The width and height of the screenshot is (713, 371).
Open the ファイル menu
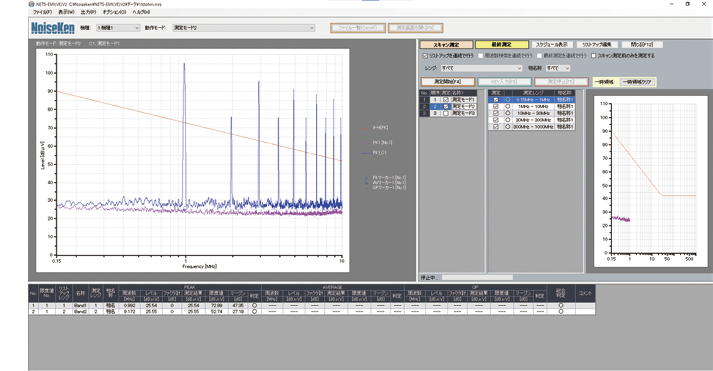[42, 12]
